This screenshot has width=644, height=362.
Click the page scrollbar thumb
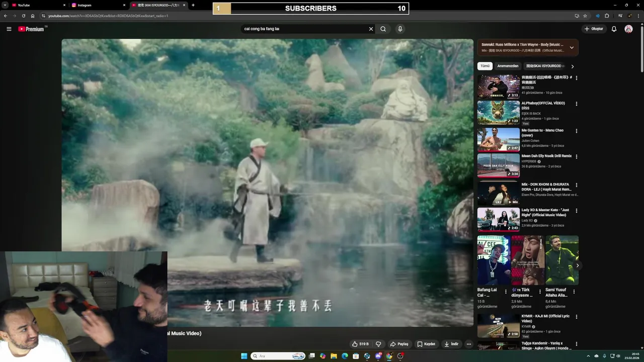(x=642, y=49)
